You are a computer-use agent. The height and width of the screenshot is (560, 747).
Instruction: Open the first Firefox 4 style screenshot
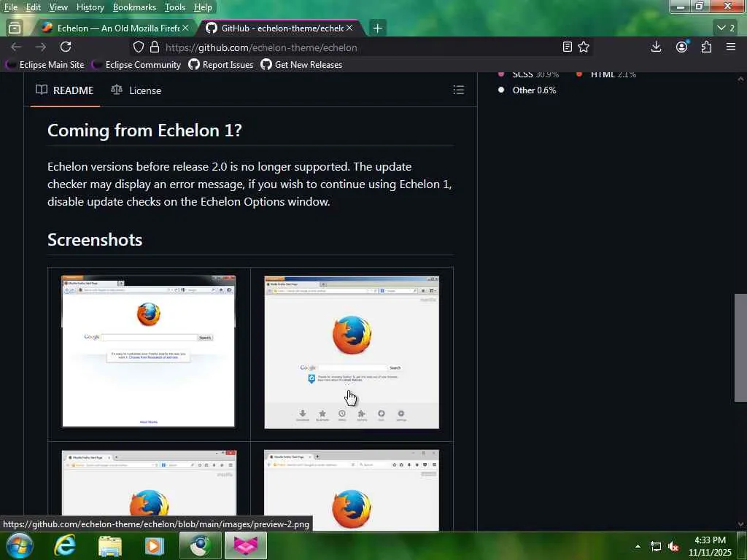[x=149, y=351]
